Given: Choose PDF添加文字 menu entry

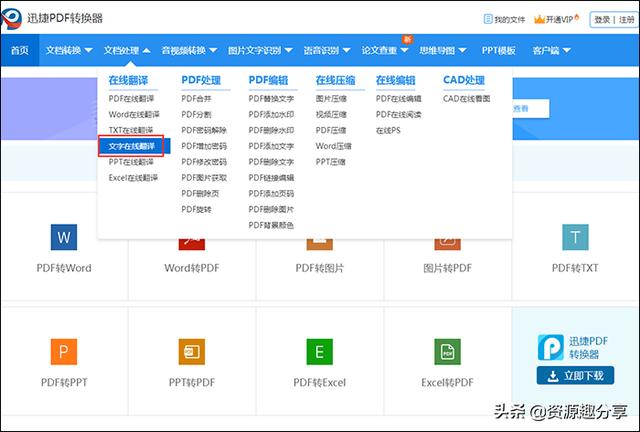Looking at the screenshot, I should tap(271, 146).
